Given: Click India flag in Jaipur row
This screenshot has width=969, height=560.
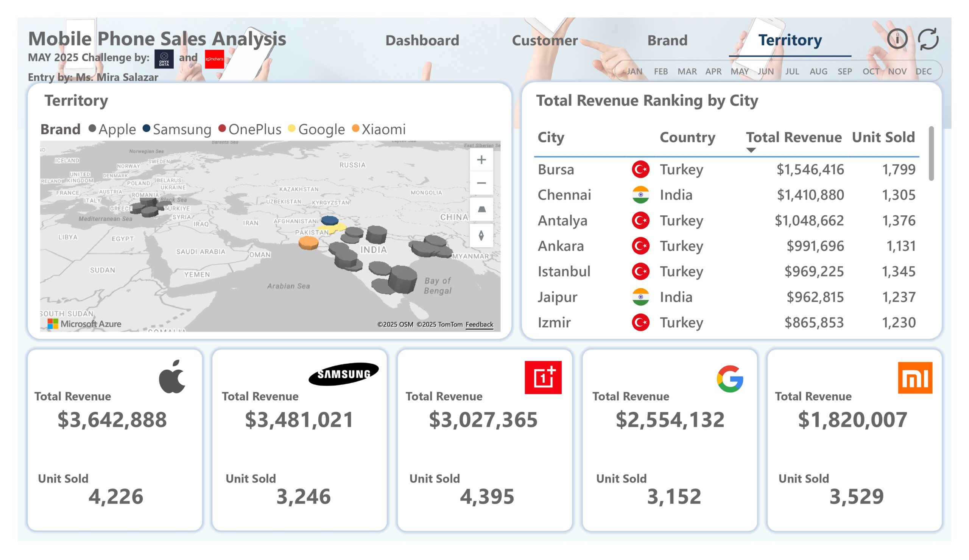Looking at the screenshot, I should pos(640,297).
